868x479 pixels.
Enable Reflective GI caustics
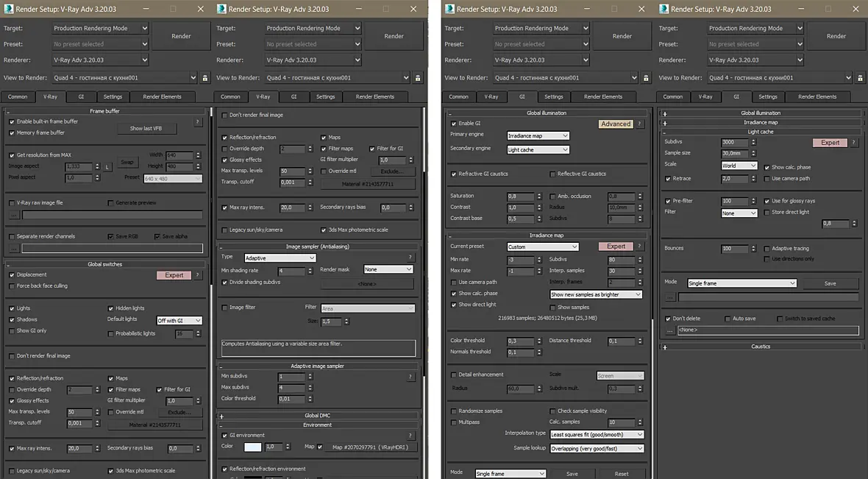click(x=552, y=174)
